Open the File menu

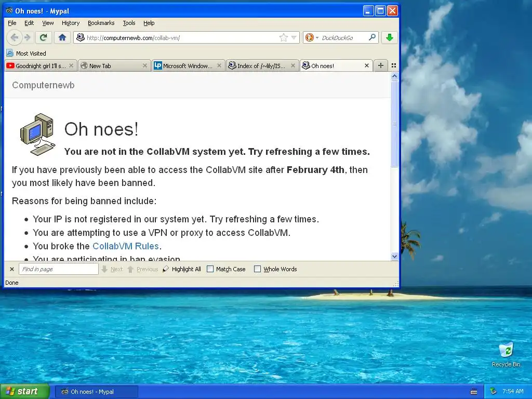[12, 23]
